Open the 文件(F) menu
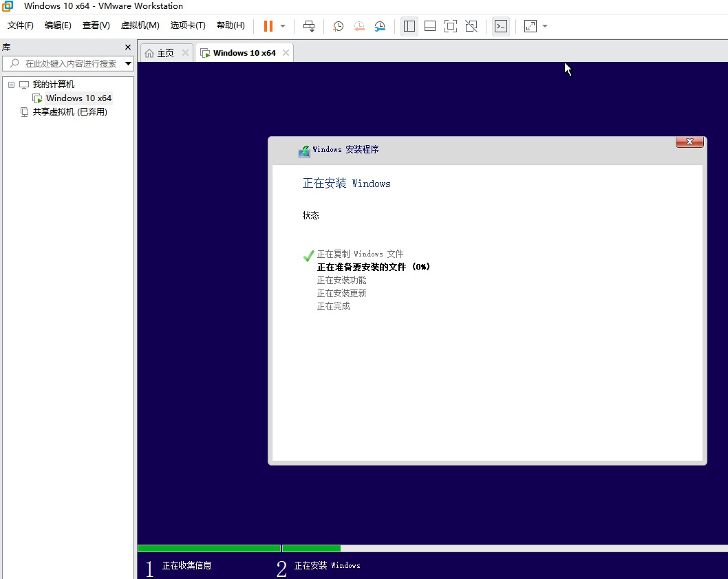The height and width of the screenshot is (579, 728). point(21,25)
